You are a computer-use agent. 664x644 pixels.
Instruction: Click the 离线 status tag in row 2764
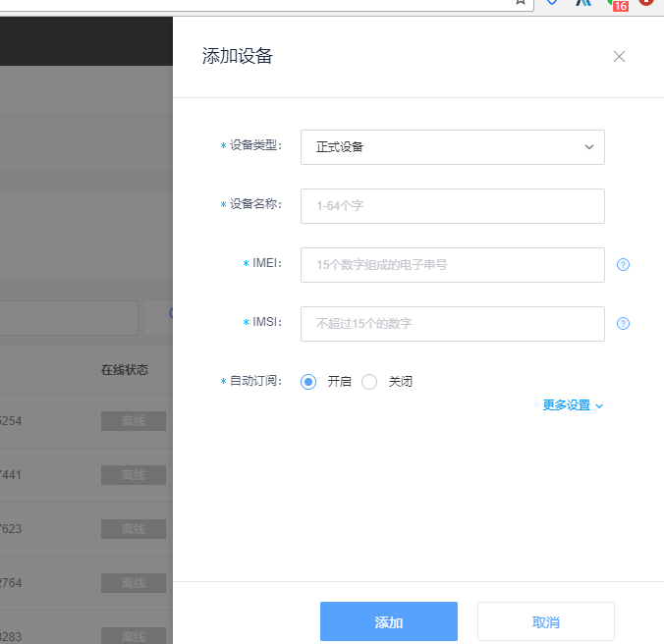134,583
